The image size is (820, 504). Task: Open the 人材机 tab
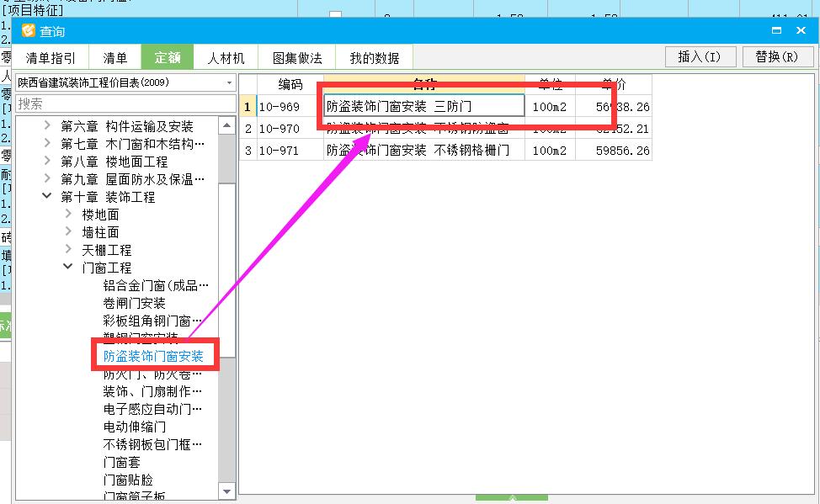click(x=226, y=57)
